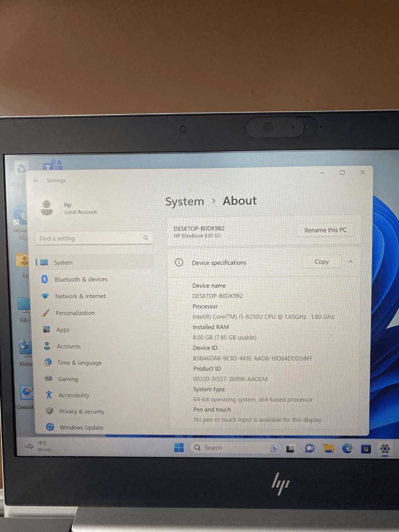Maximize the Settings window

(342, 172)
